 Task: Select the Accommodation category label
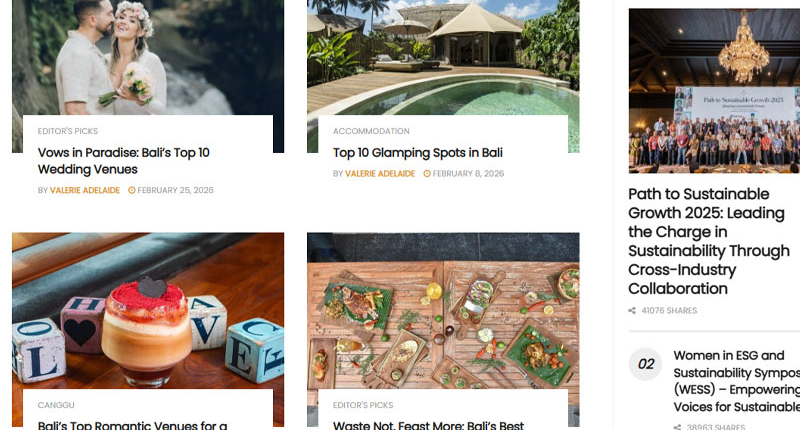(371, 131)
